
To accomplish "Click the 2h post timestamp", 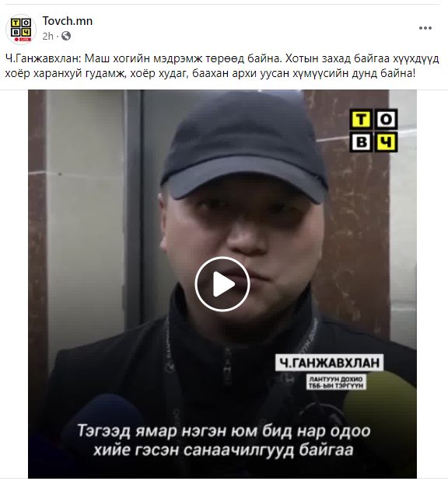I will click(x=48, y=37).
